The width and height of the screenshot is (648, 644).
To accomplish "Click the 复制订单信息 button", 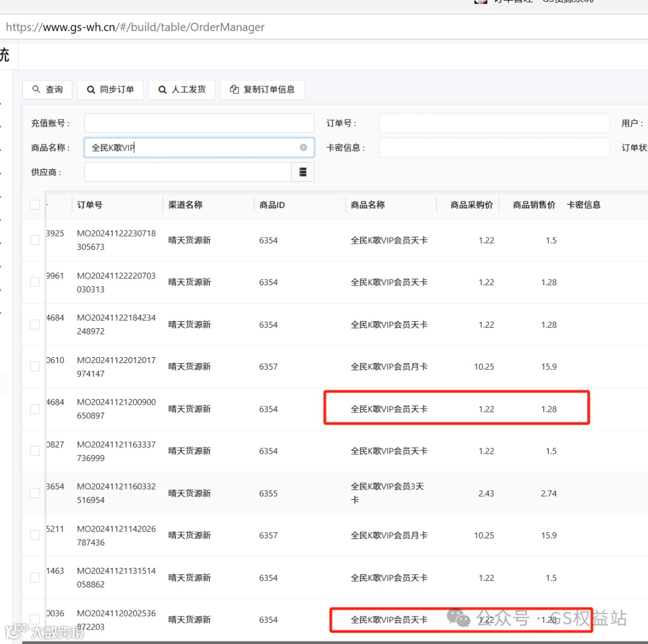I will point(262,89).
